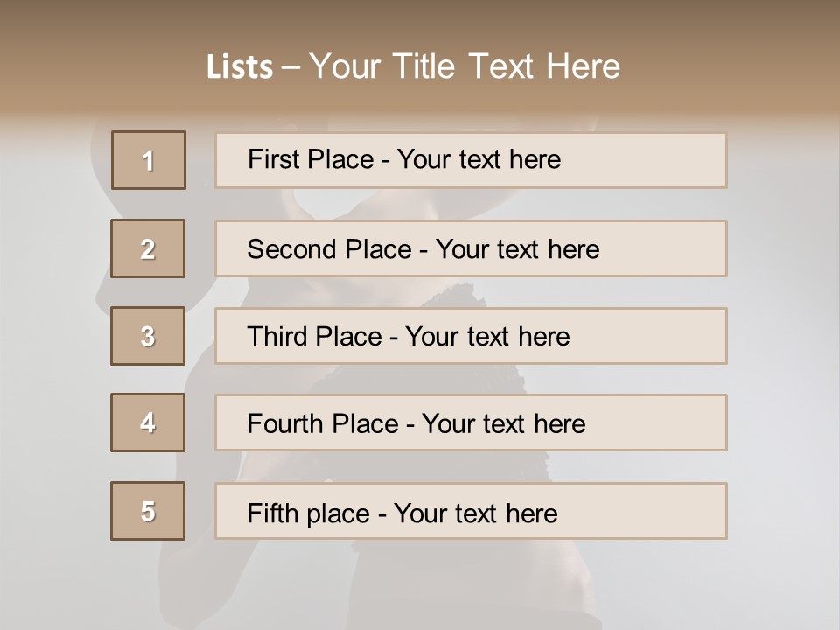Click the number 3 box
Viewport: 840px width, 630px height.
(x=148, y=336)
